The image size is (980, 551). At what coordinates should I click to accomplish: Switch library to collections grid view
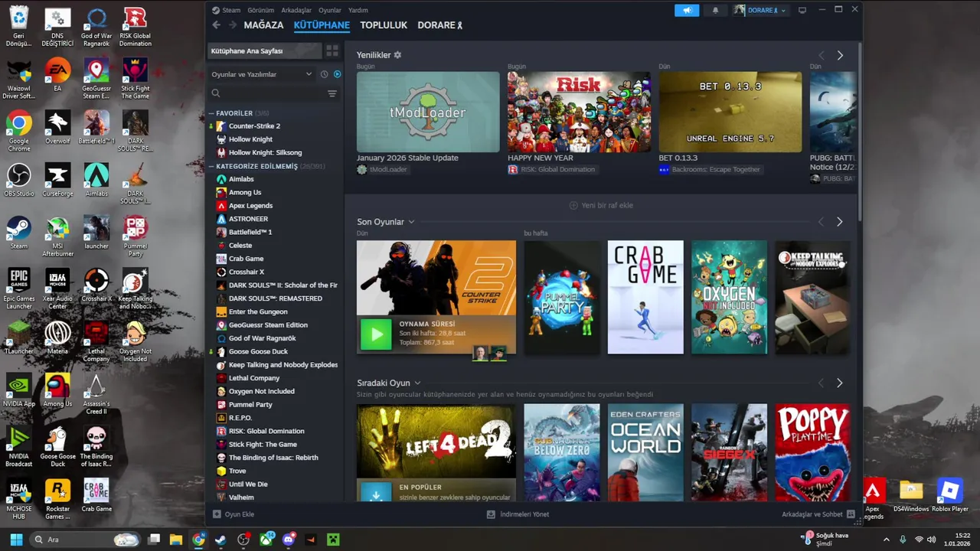pyautogui.click(x=332, y=51)
